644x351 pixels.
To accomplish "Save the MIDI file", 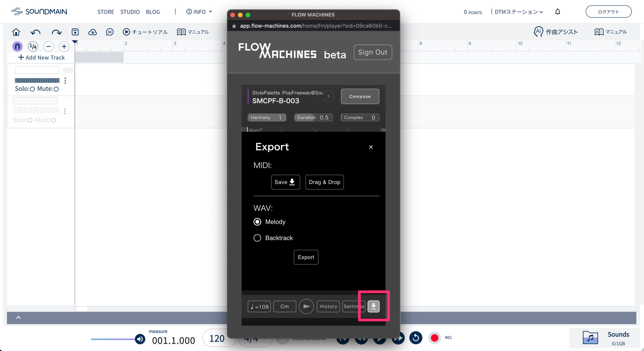I will click(286, 182).
